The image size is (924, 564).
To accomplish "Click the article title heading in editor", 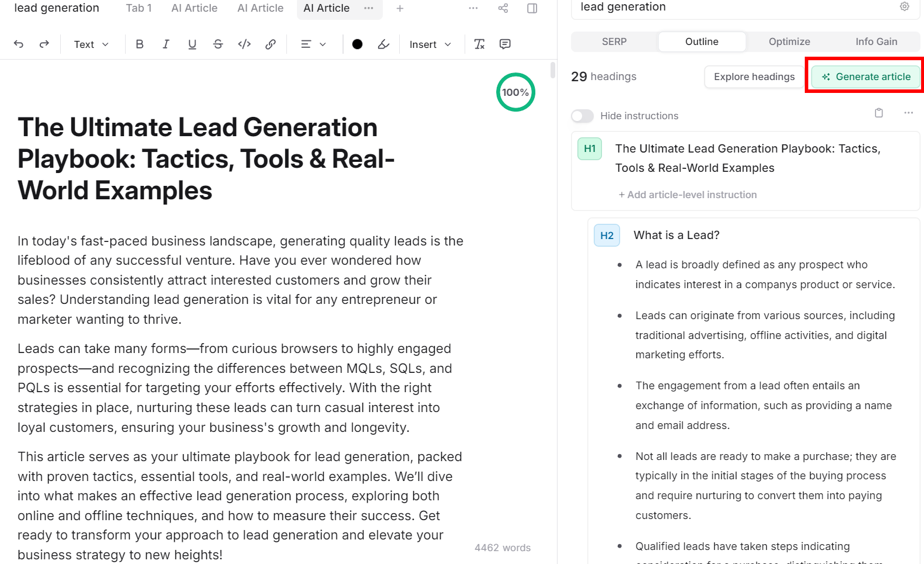I will [206, 159].
